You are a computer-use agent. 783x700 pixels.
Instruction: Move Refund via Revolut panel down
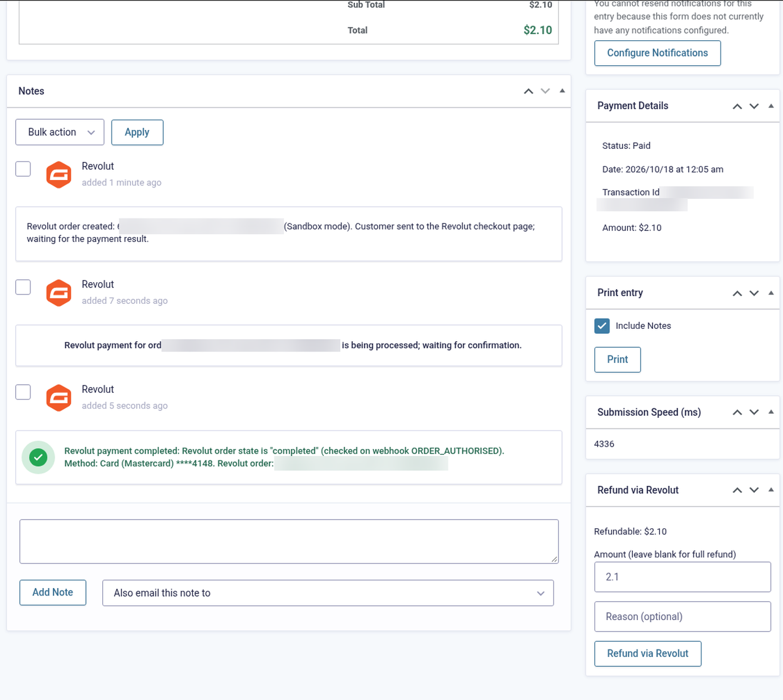(x=754, y=490)
